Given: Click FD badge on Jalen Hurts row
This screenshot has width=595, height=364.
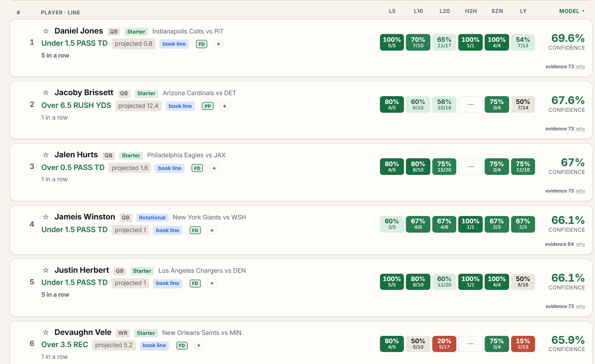Looking at the screenshot, I should coord(197,168).
